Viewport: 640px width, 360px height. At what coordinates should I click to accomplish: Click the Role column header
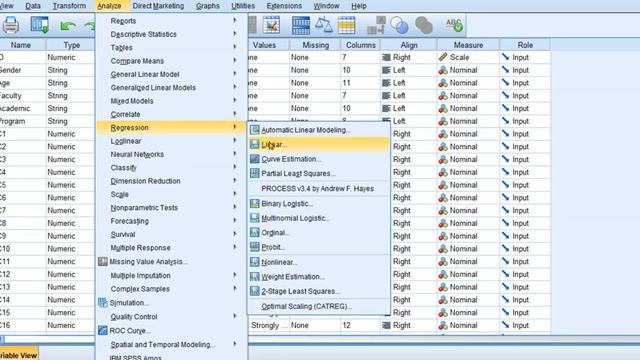(x=525, y=45)
